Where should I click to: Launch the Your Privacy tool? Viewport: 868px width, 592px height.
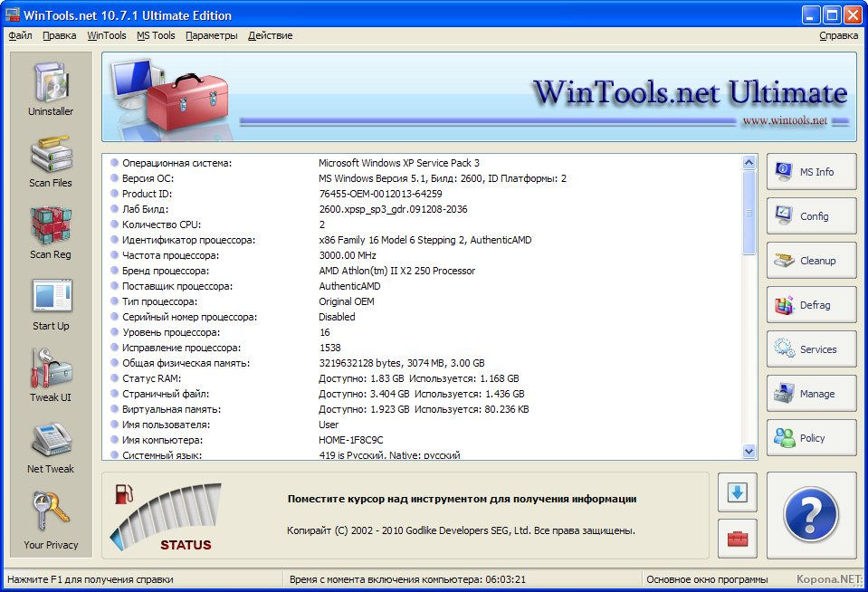[x=51, y=520]
